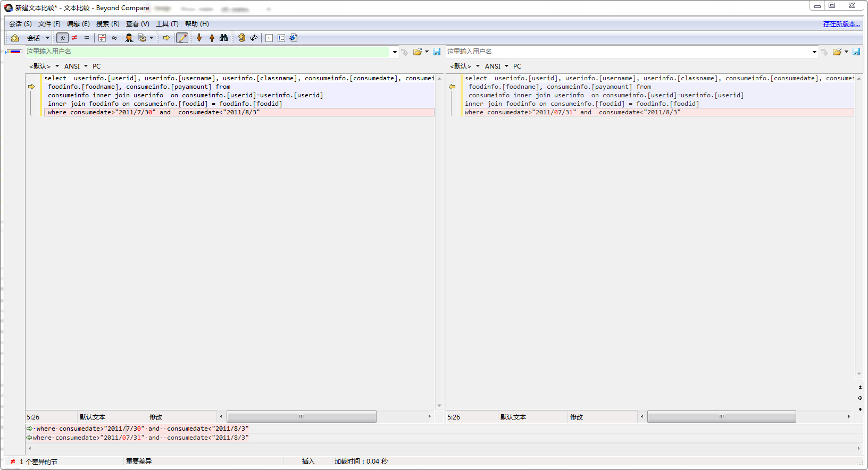
Task: Click the Home session icon
Action: click(15, 38)
